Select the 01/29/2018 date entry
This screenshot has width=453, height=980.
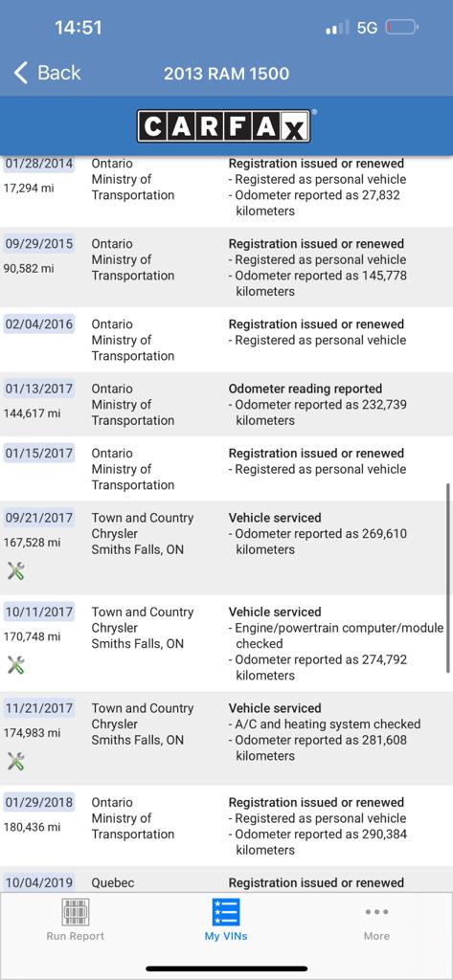click(x=39, y=803)
